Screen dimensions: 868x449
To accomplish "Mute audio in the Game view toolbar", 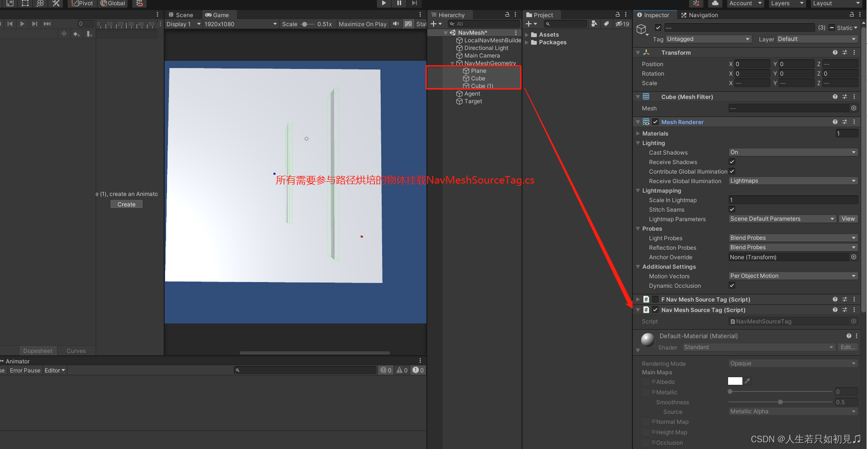I will [395, 24].
